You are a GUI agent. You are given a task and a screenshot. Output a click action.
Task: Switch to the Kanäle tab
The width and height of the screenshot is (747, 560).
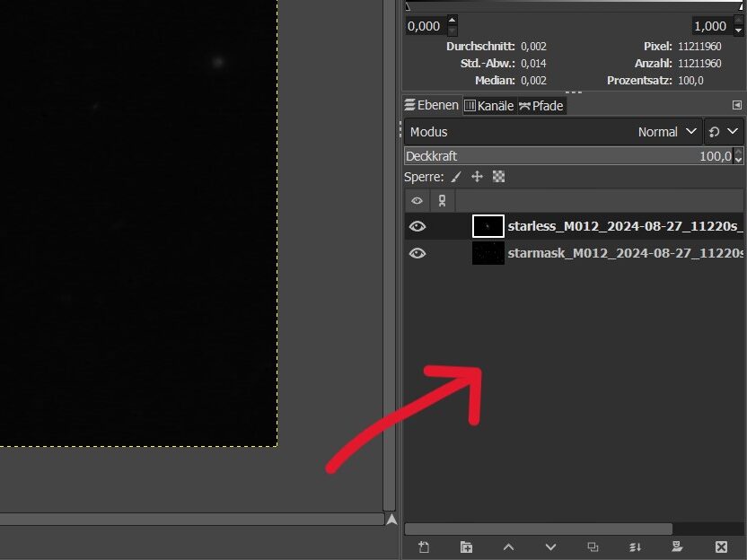pyautogui.click(x=489, y=106)
